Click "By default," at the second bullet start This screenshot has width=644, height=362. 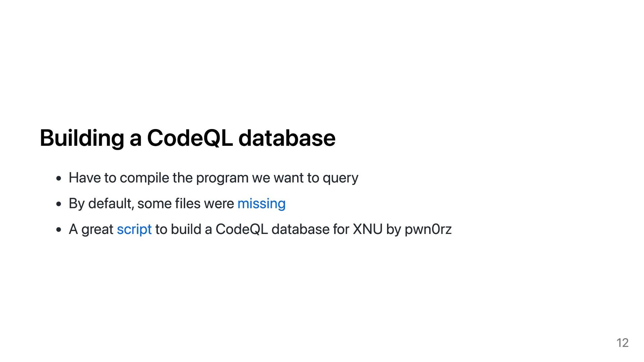[101, 204]
